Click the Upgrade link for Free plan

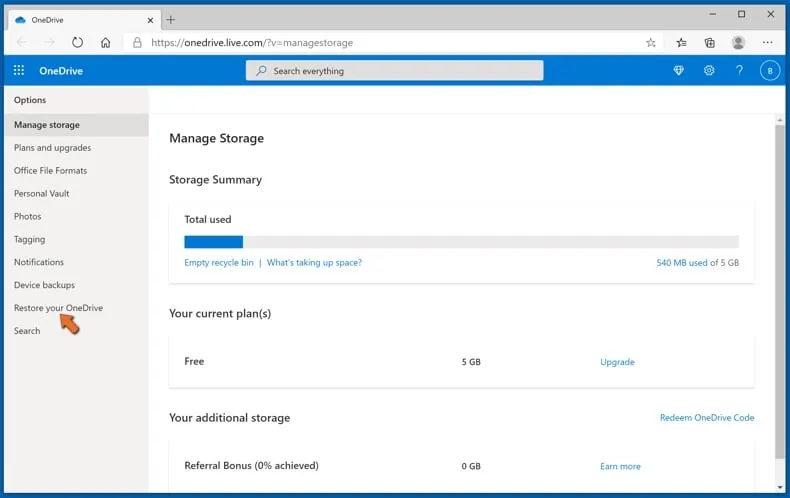tap(617, 362)
